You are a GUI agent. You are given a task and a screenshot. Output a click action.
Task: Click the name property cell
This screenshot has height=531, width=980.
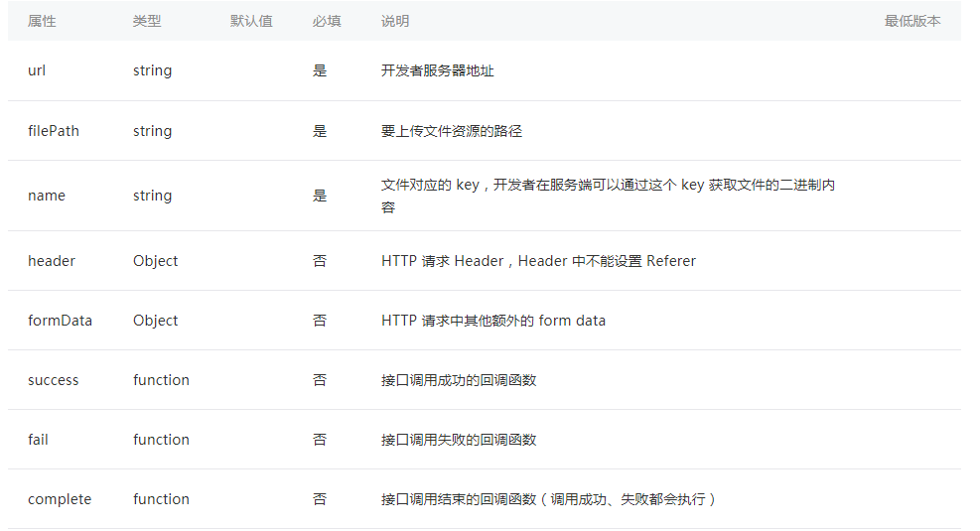[47, 197]
